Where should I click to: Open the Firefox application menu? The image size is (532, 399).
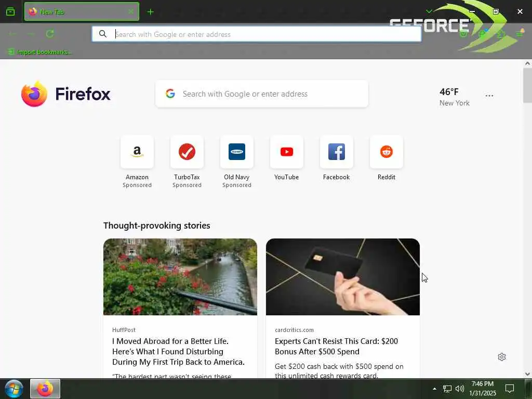[x=520, y=34]
